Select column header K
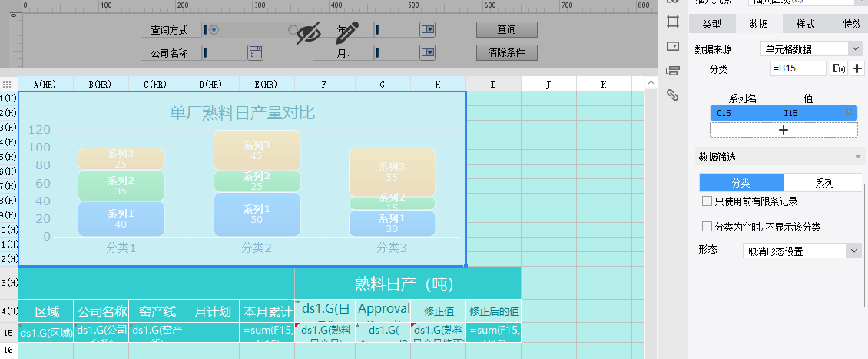This screenshot has width=868, height=359. coord(604,85)
